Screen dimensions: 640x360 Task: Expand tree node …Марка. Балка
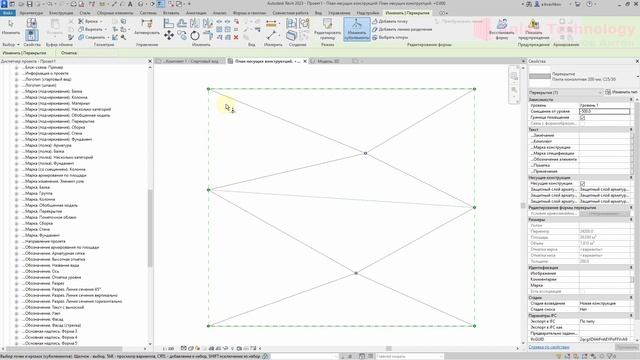click(x=16, y=187)
